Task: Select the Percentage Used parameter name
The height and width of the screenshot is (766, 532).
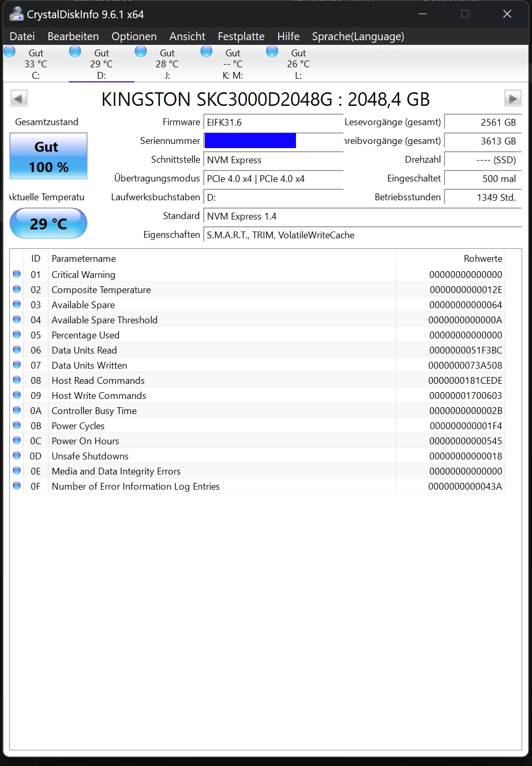Action: [x=85, y=335]
